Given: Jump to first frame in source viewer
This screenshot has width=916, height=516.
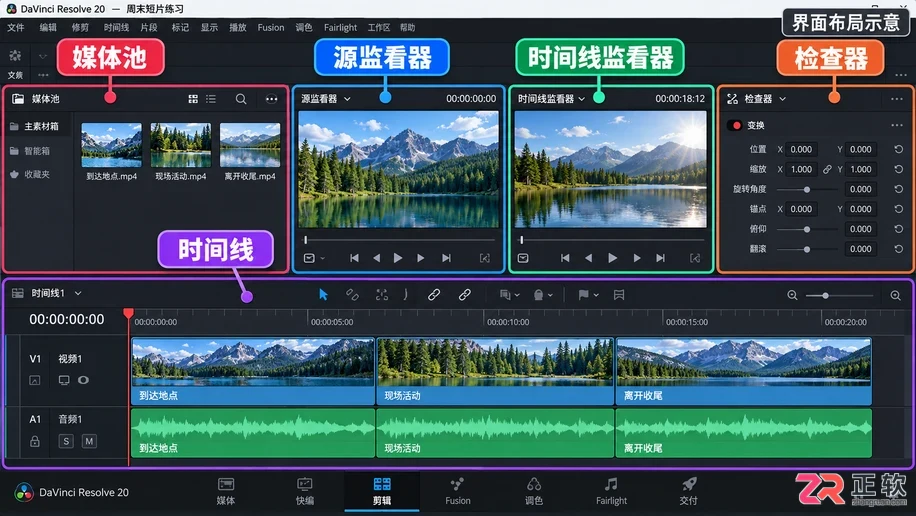Looking at the screenshot, I should (x=354, y=258).
